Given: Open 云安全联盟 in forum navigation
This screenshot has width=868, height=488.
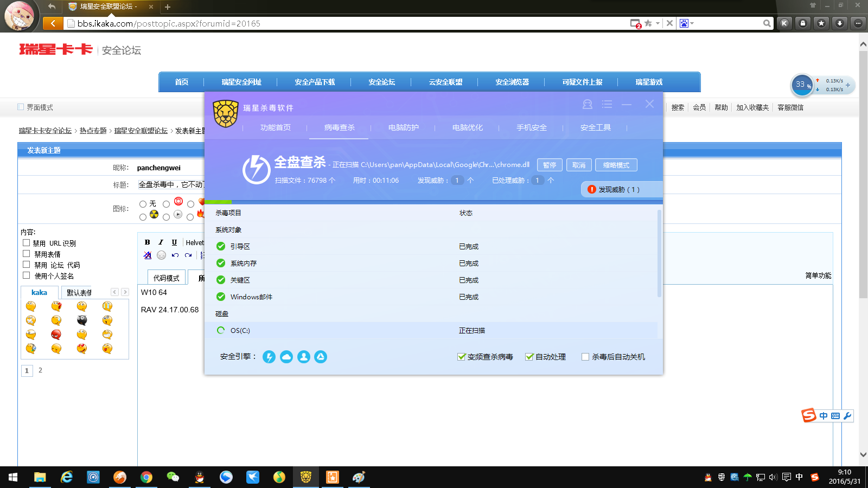Looking at the screenshot, I should coord(446,82).
